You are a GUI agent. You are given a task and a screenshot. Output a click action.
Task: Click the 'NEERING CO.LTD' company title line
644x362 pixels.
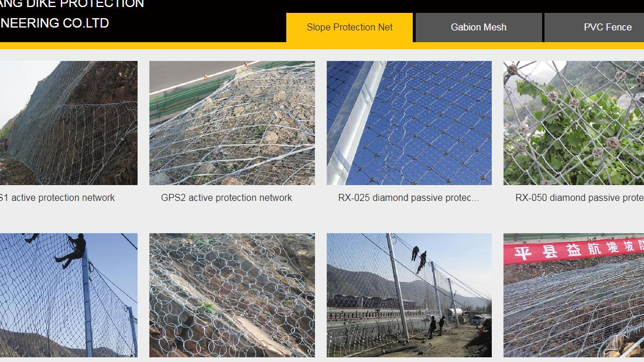(x=54, y=23)
